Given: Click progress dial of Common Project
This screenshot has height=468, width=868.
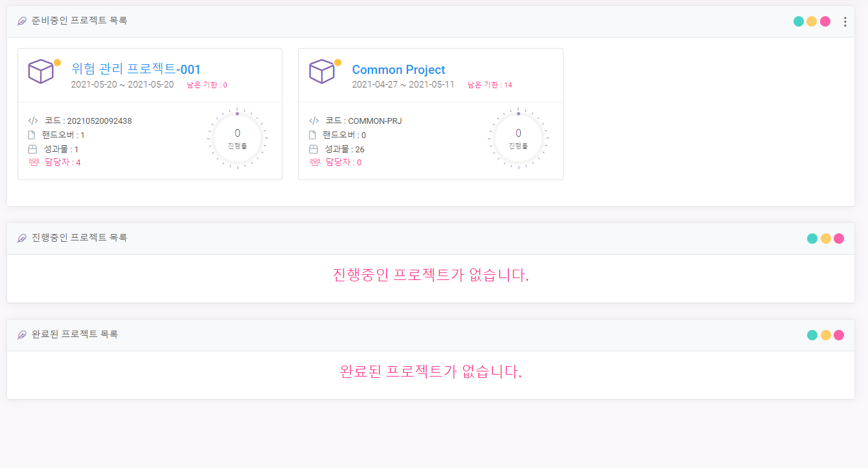Looking at the screenshot, I should pos(518,138).
